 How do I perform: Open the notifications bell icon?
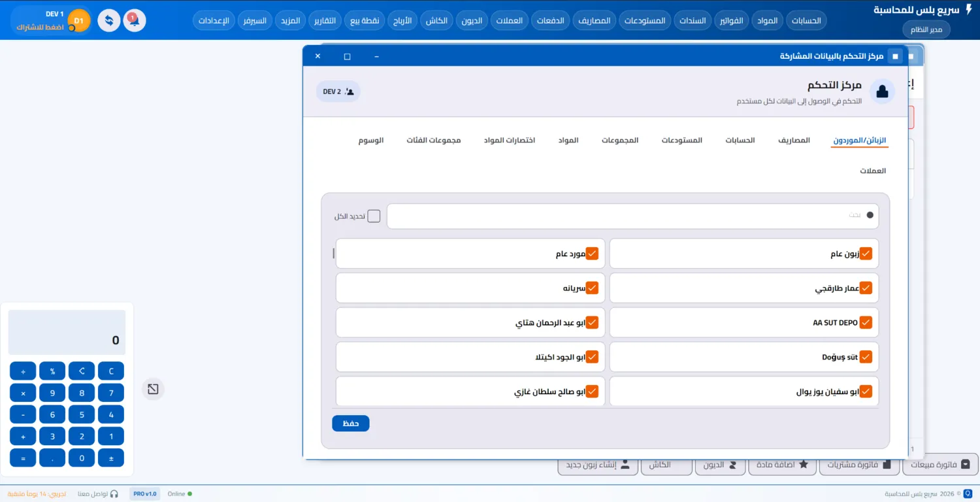click(135, 20)
